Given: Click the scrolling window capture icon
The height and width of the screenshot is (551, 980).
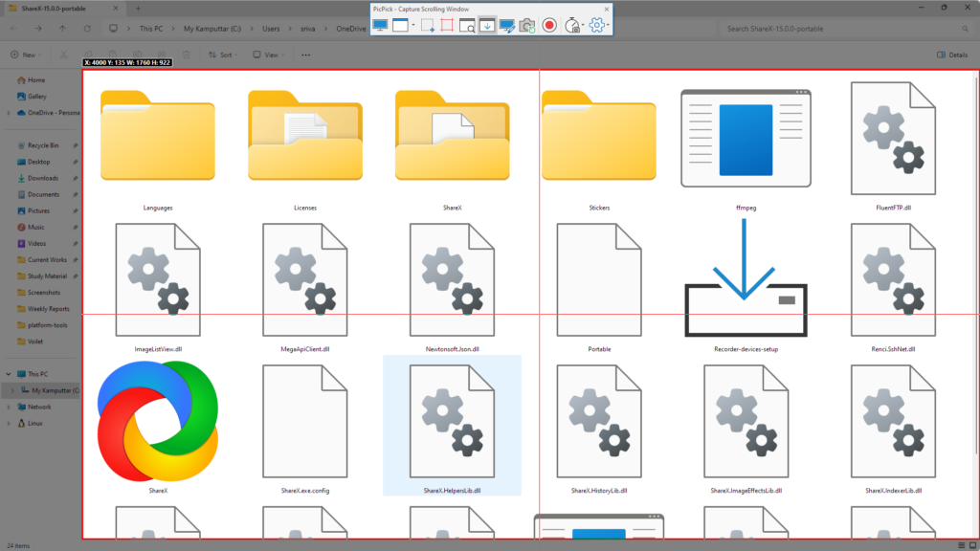Looking at the screenshot, I should pyautogui.click(x=486, y=25).
